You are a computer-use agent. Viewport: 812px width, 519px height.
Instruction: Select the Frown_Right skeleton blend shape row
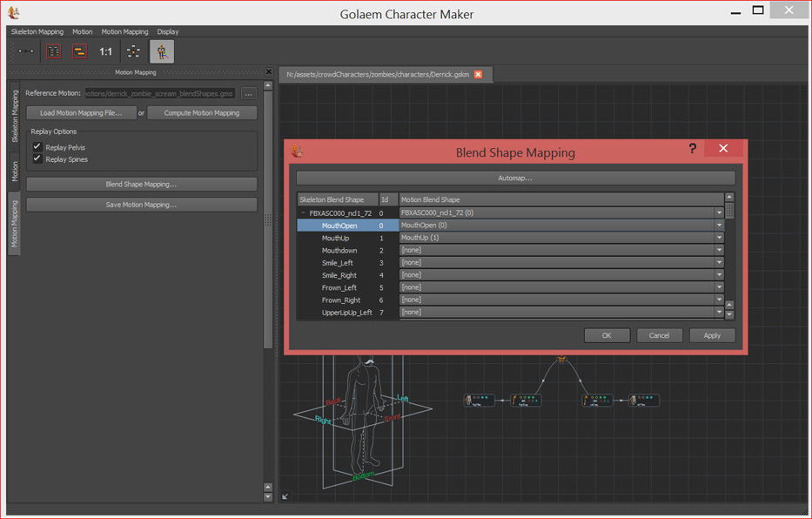348,300
